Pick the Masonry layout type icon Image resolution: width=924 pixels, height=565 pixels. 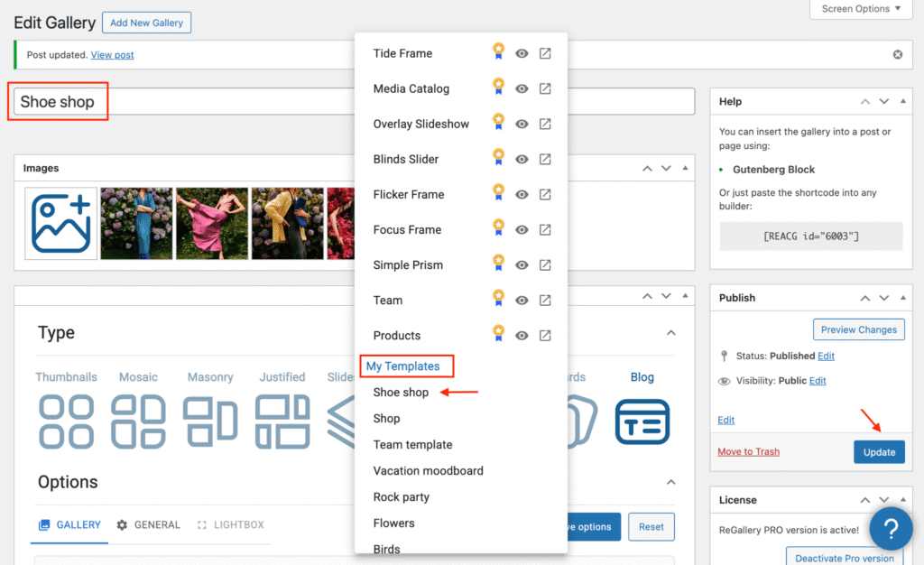210,421
